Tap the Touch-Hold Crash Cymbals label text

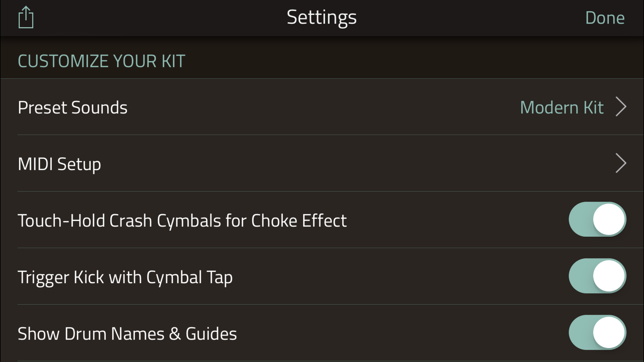(182, 220)
